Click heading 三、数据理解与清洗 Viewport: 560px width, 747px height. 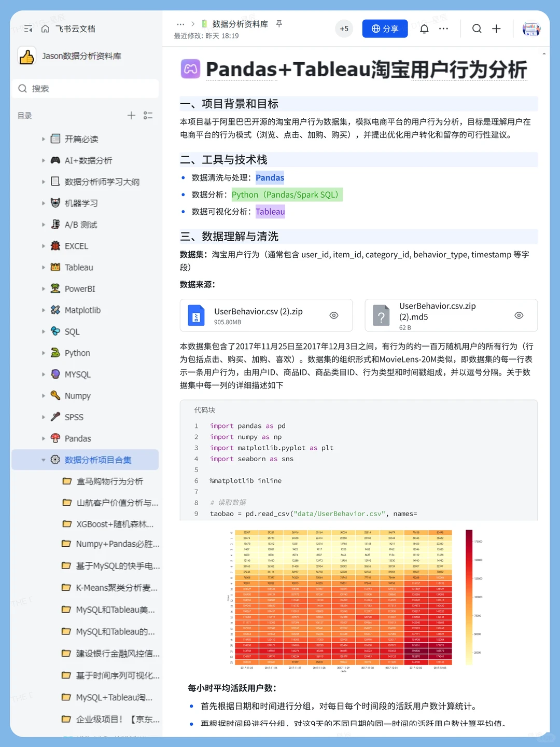click(229, 237)
